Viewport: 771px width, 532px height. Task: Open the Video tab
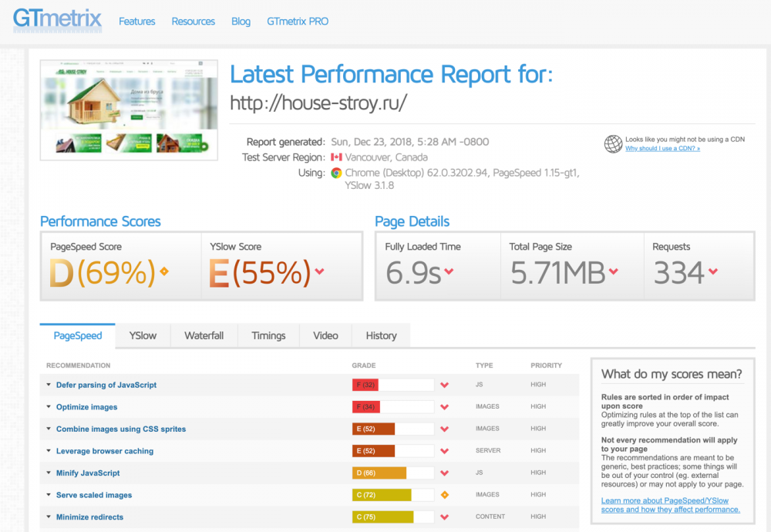tap(325, 336)
